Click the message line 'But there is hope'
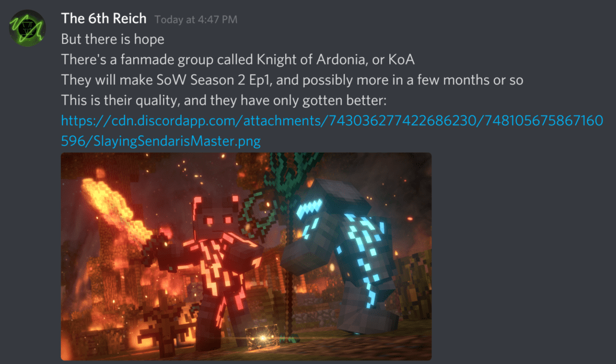The width and height of the screenshot is (616, 364). (x=112, y=39)
